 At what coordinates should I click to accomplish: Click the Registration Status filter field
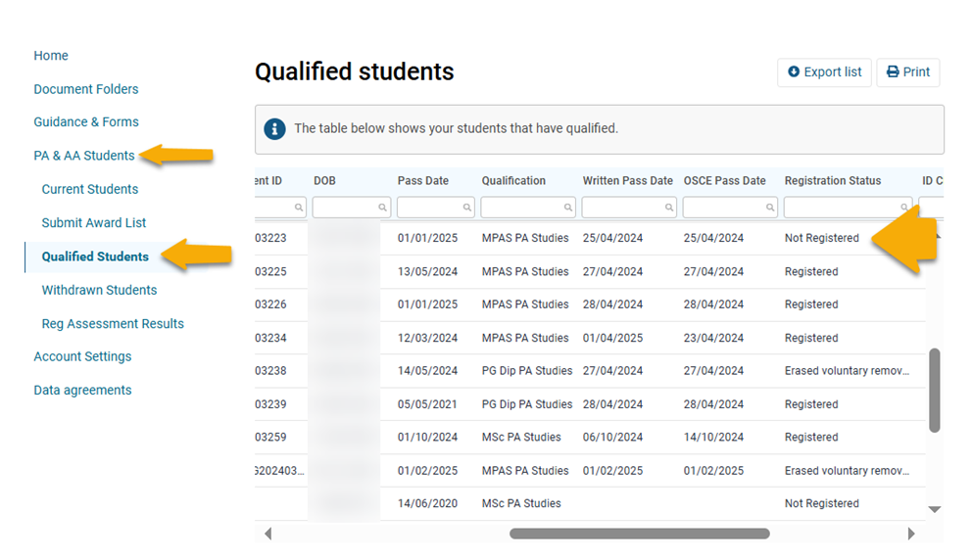(x=849, y=208)
